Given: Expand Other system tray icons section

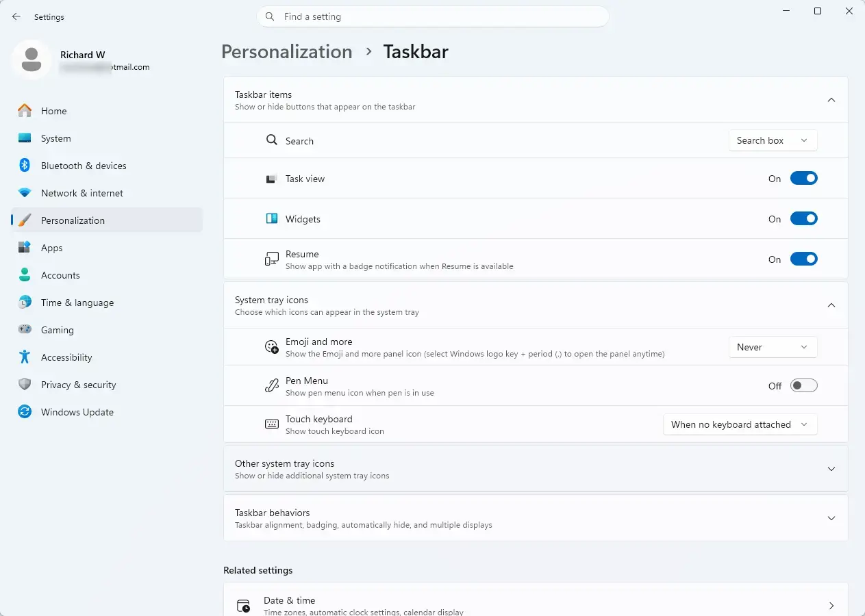Looking at the screenshot, I should [x=536, y=469].
